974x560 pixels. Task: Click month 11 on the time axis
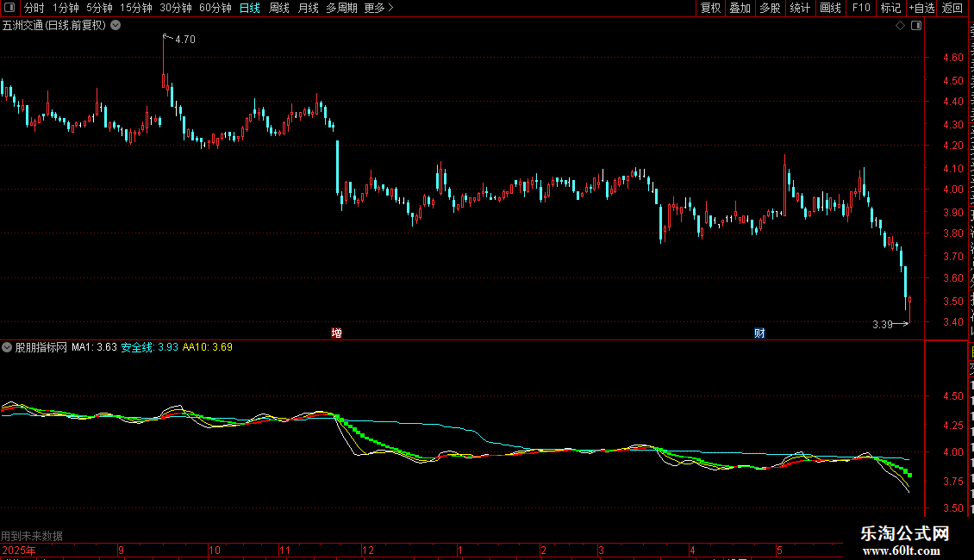pos(284,550)
